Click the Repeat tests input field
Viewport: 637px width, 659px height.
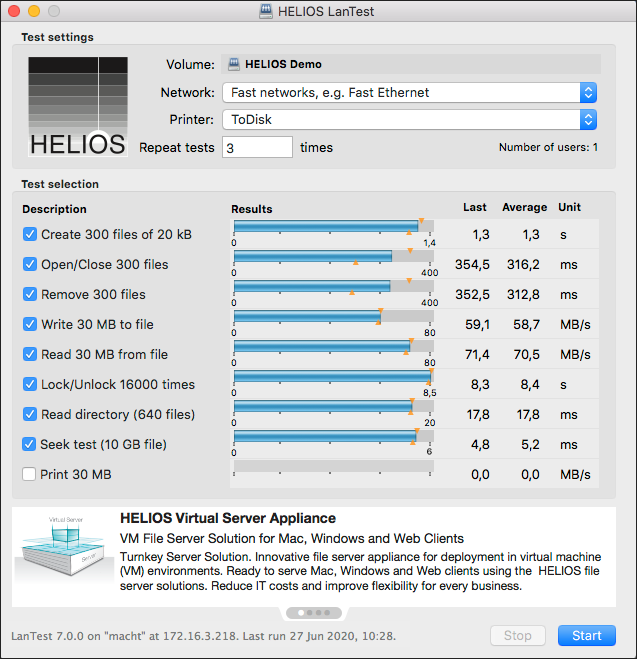[258, 148]
